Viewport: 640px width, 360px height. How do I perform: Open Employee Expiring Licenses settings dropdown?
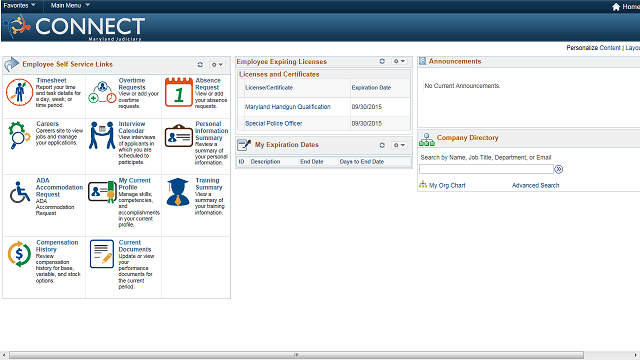(x=399, y=61)
